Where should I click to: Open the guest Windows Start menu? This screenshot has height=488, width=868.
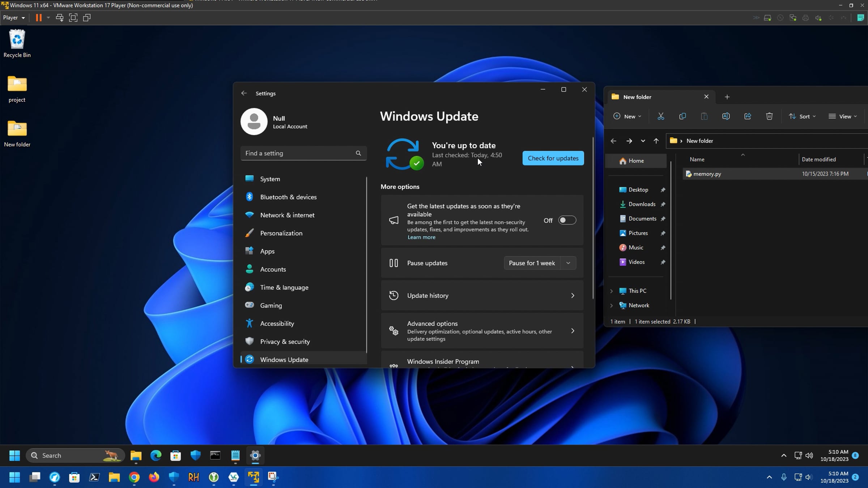[x=14, y=455]
